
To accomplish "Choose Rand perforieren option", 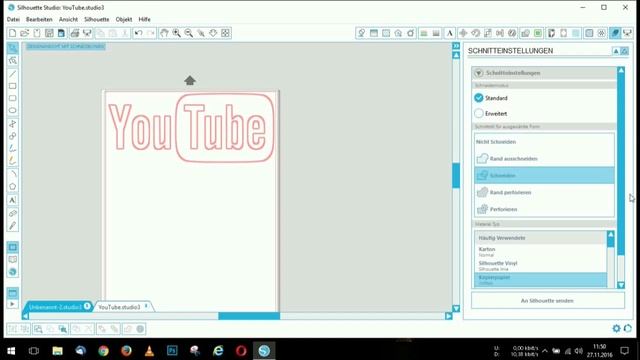I will [x=544, y=192].
